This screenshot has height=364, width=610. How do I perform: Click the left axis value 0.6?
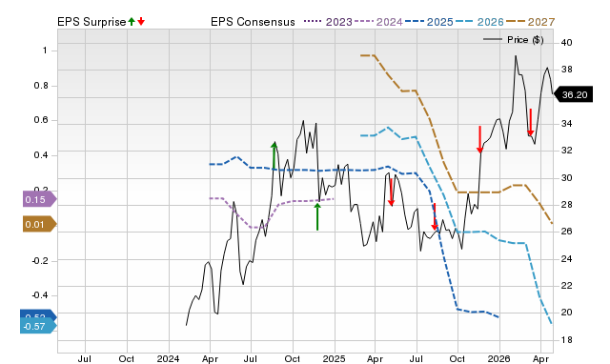click(x=41, y=120)
